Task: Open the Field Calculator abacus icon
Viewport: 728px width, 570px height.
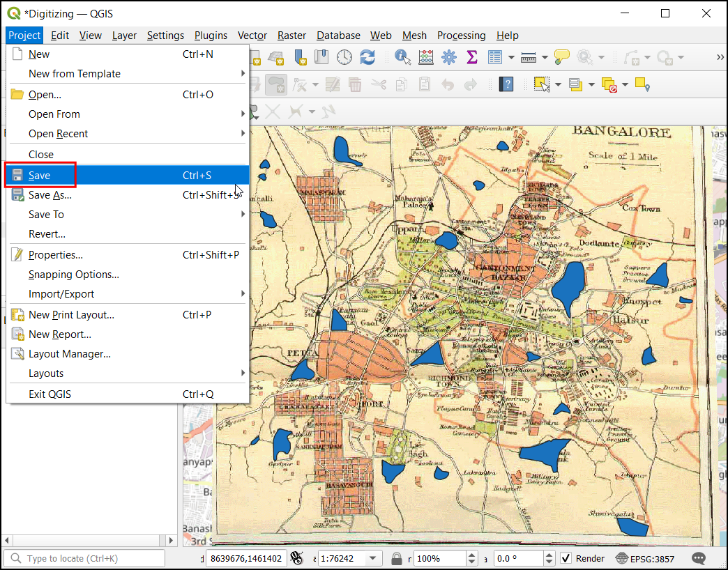Action: [x=426, y=57]
